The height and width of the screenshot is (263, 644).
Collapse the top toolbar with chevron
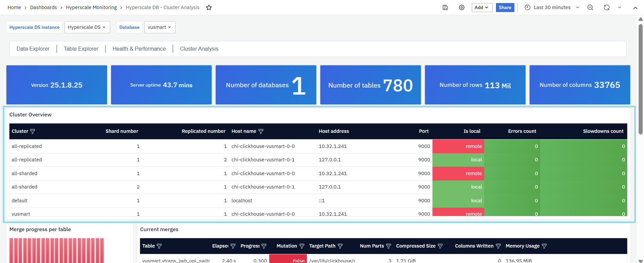[635, 8]
